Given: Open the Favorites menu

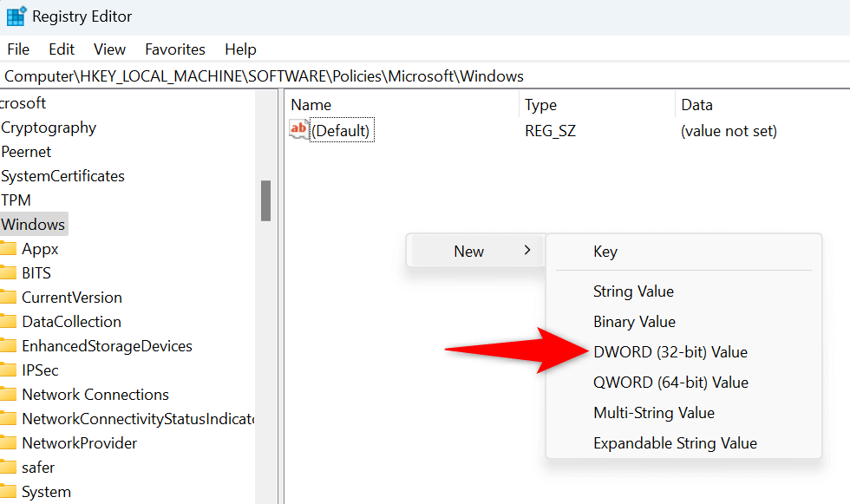Looking at the screenshot, I should pyautogui.click(x=175, y=49).
